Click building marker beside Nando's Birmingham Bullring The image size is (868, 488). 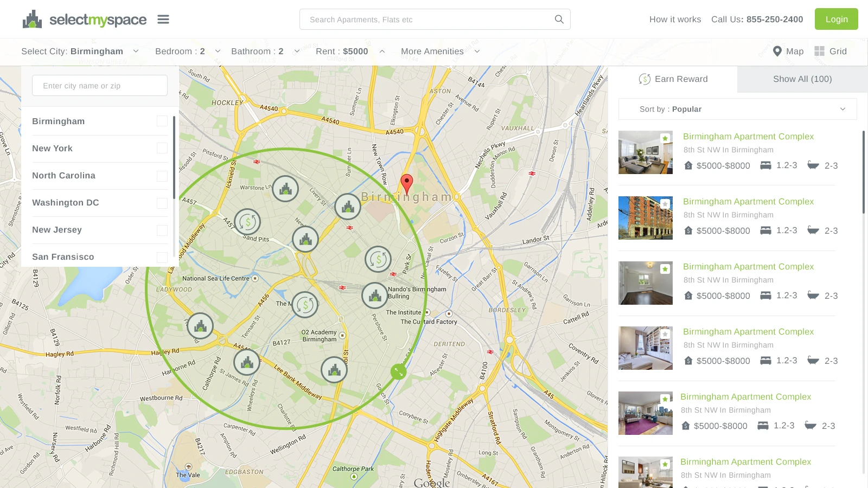375,296
